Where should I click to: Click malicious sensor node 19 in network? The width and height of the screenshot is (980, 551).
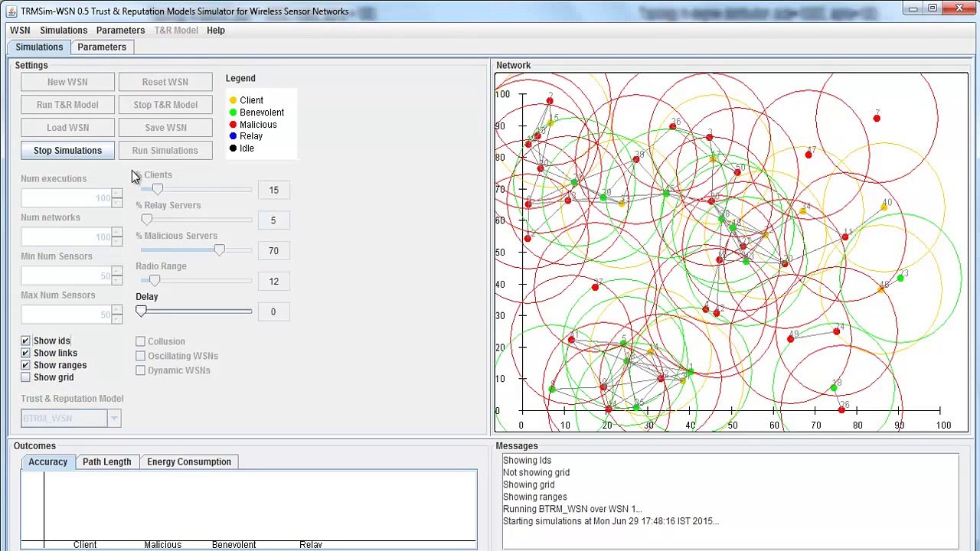(790, 338)
